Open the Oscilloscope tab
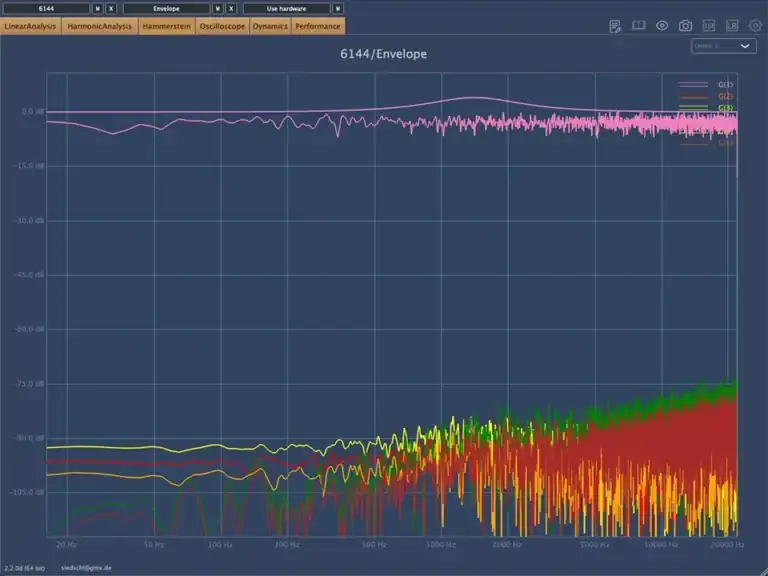This screenshot has height=576, width=768. pyautogui.click(x=222, y=26)
